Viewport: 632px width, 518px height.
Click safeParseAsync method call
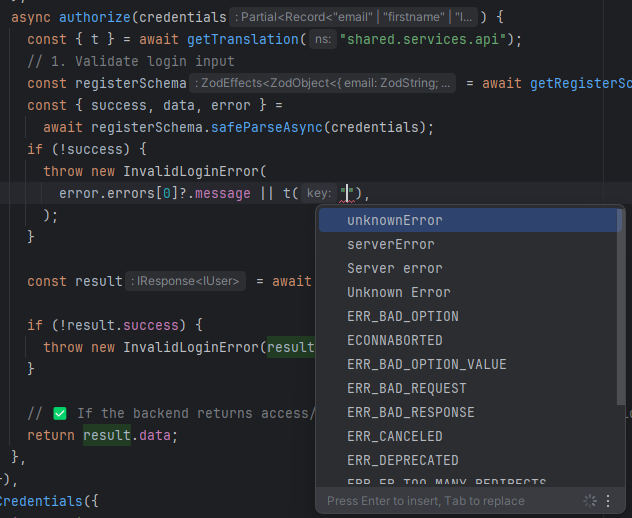click(266, 127)
